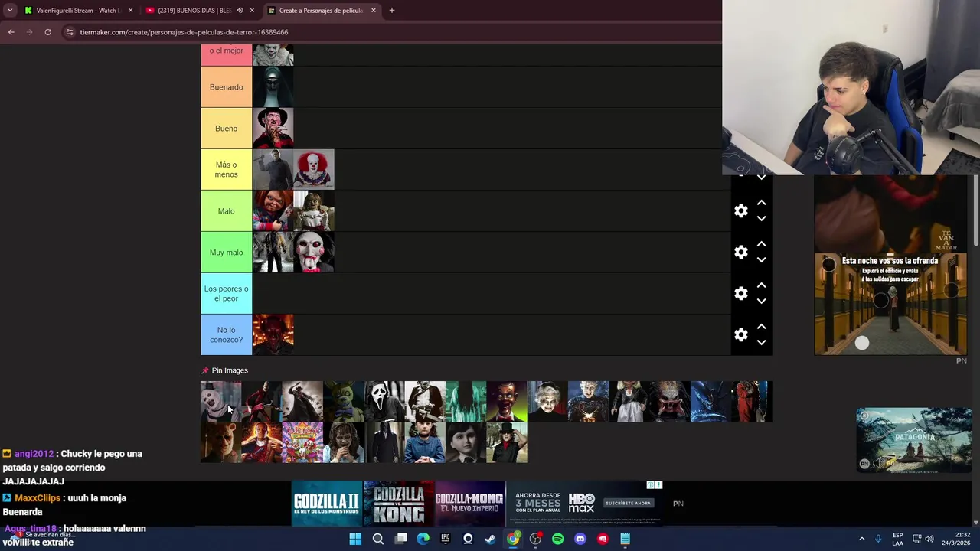Open settings gear for the Malo row
Screen dimensions: 980x551
[x=740, y=210]
